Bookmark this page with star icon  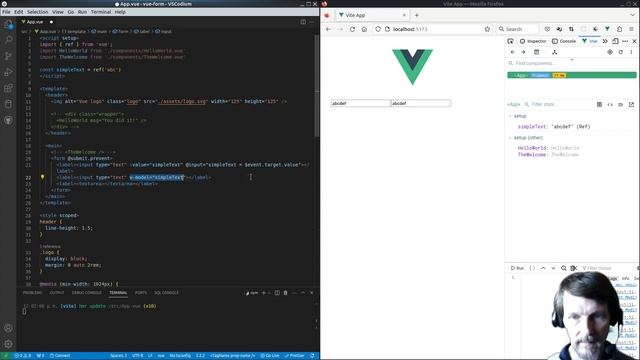pyautogui.click(x=487, y=29)
